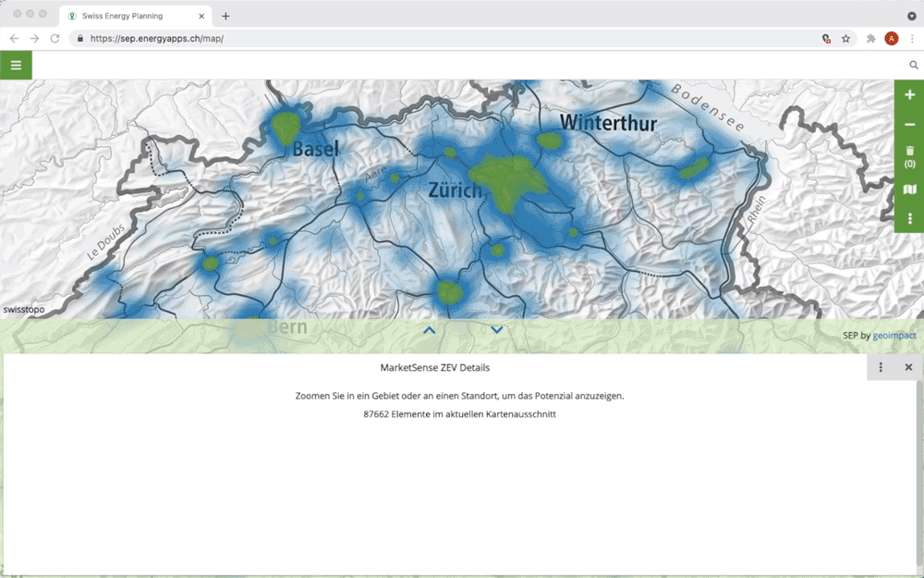Open a new browser tab
924x578 pixels.
click(x=225, y=16)
